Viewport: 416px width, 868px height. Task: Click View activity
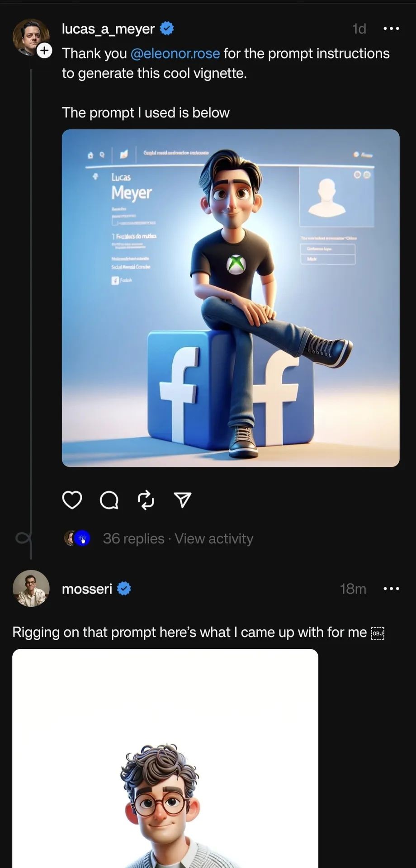click(x=214, y=538)
